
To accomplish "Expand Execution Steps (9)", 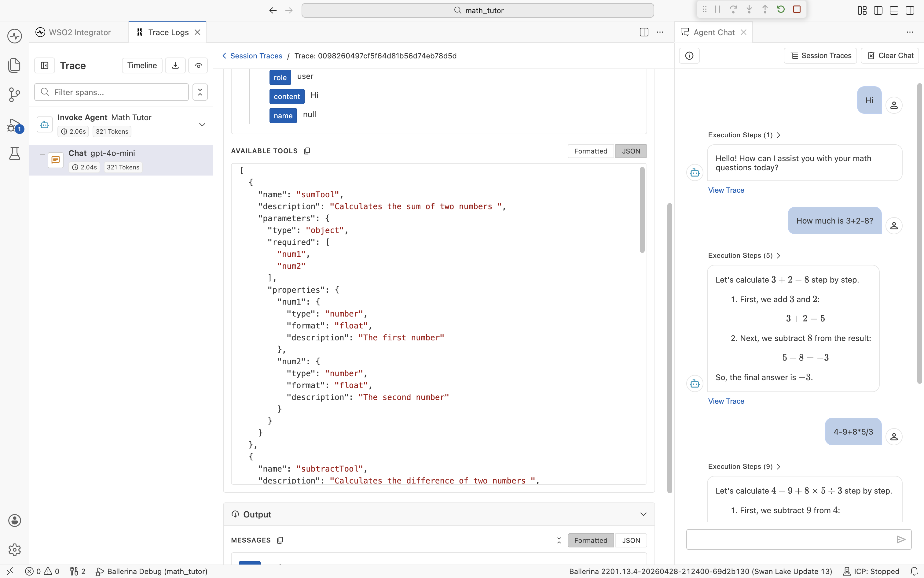I will (744, 466).
